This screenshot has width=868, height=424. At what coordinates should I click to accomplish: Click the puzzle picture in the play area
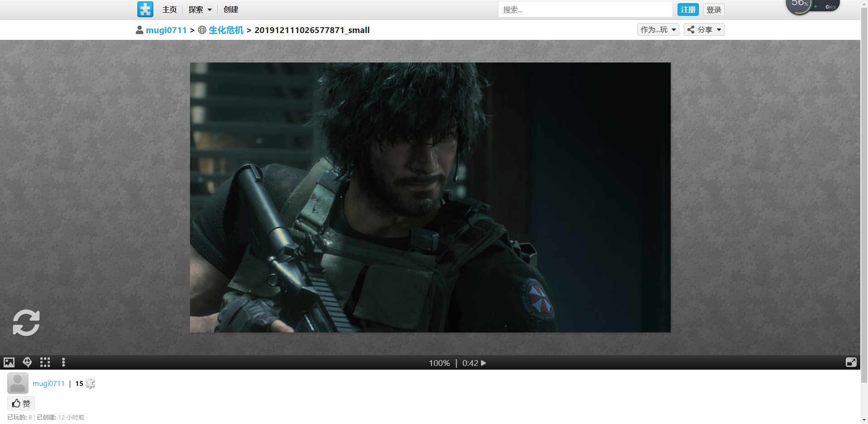(x=430, y=198)
